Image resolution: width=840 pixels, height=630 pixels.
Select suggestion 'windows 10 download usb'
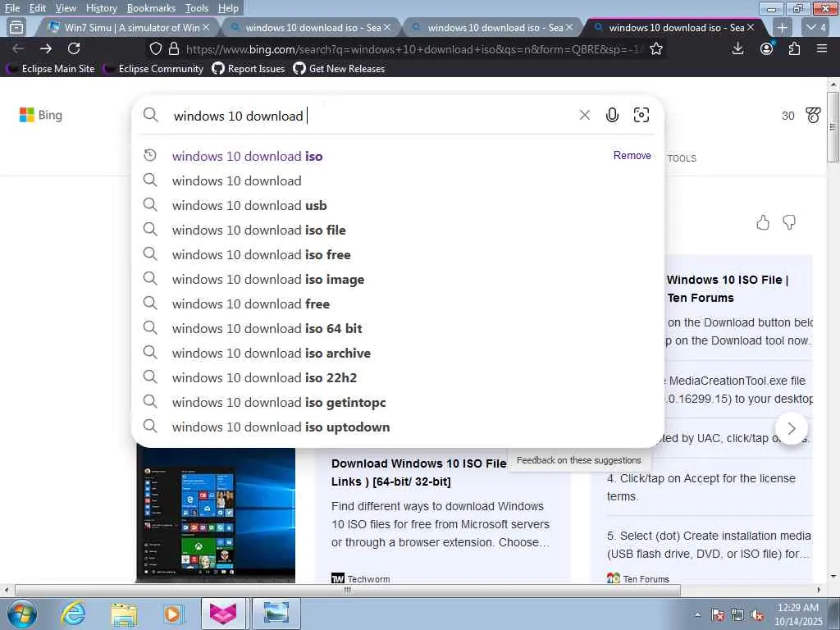point(398,206)
